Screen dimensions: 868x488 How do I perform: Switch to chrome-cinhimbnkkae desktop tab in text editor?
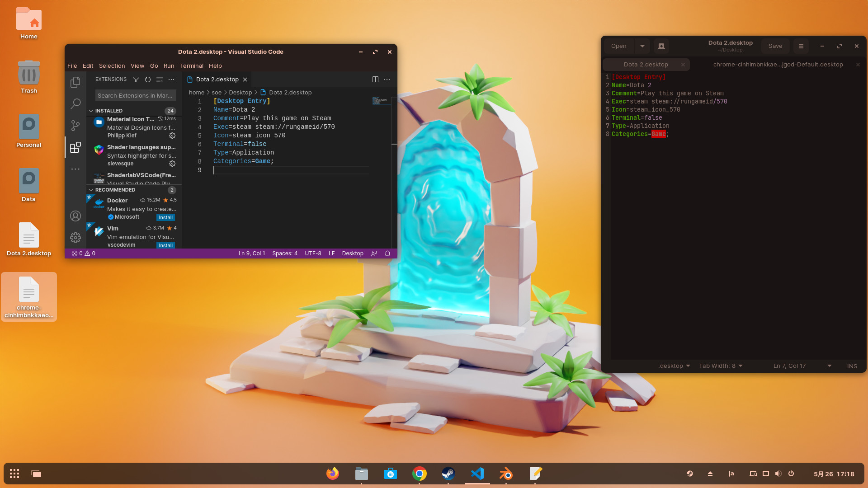click(778, 65)
